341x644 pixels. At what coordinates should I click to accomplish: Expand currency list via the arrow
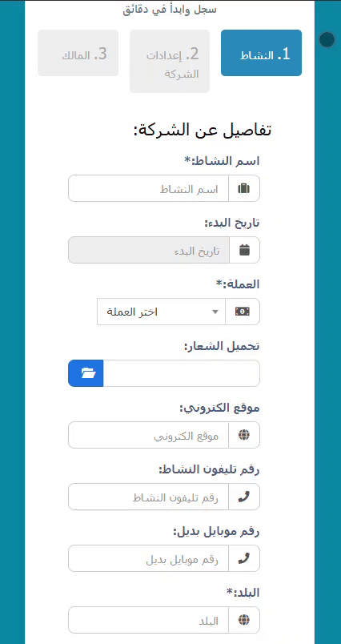pyautogui.click(x=215, y=312)
